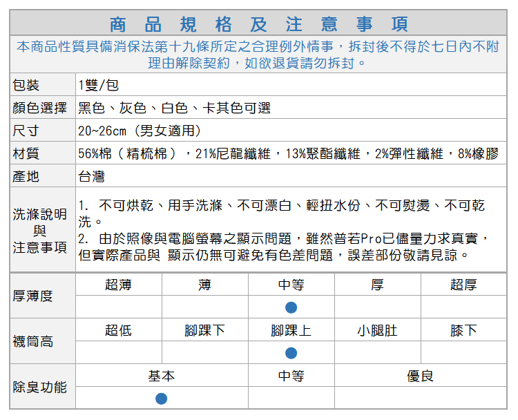Click the blue dot in the 厚薄度 row
The height and width of the screenshot is (420, 518).
point(291,307)
